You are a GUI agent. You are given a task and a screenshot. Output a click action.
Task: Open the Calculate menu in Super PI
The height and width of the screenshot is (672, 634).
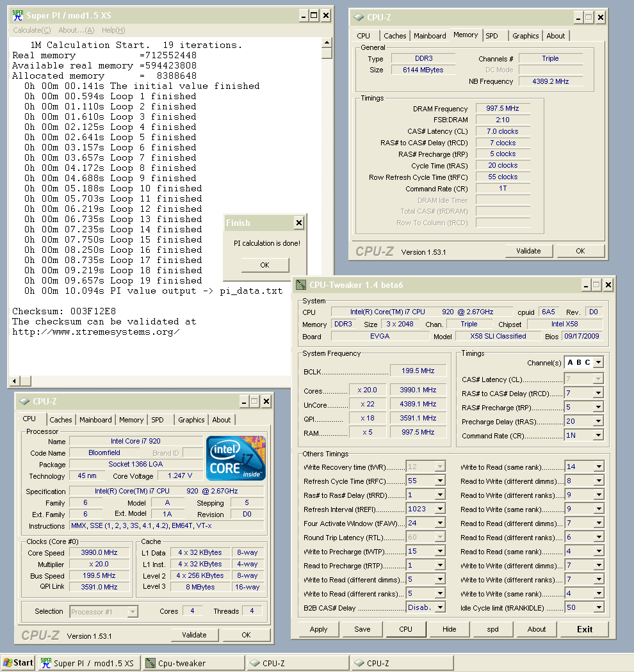pos(32,30)
